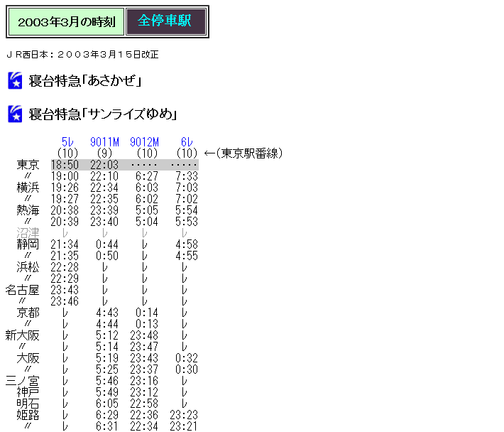Click the 23:48 Shin-Osaka time
Image resolution: width=504 pixels, height=432 pixels.
(144, 335)
